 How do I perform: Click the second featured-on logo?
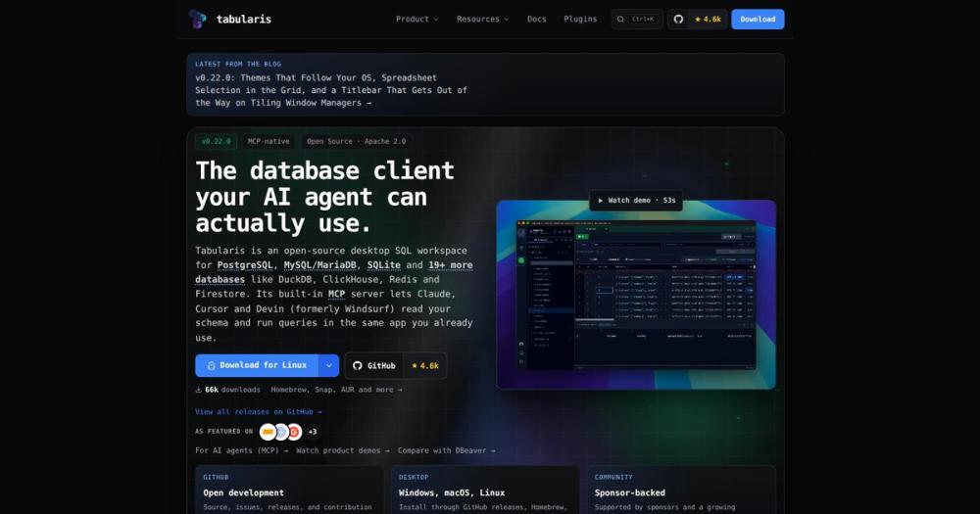coord(281,432)
